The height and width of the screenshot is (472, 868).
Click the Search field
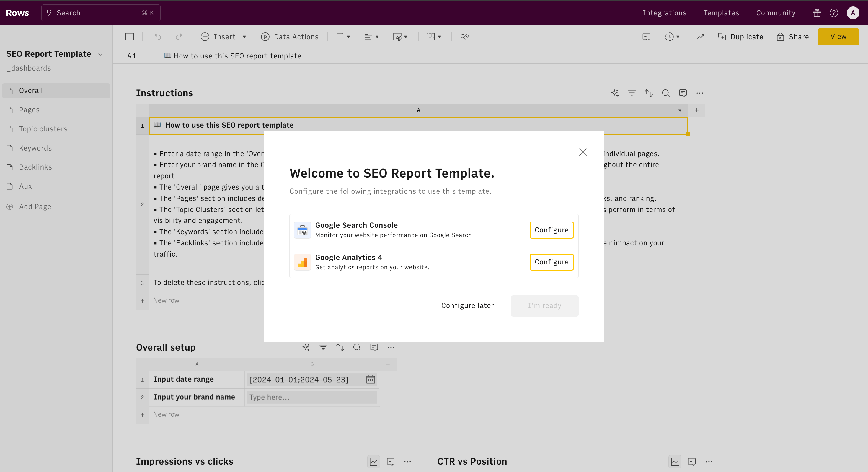101,13
